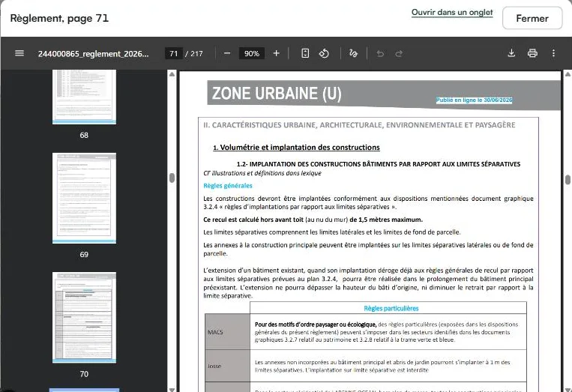Click the 'Règlement, page 71' title
572x392 pixels.
point(59,18)
